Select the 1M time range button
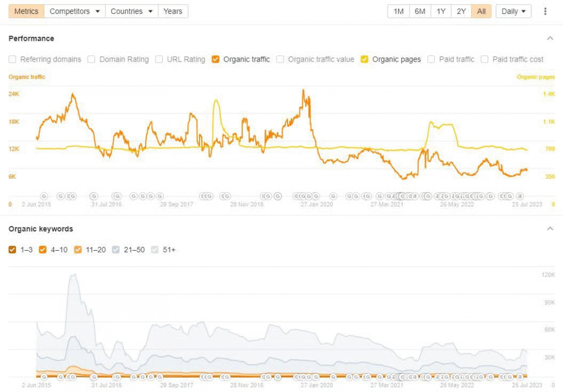563x392 pixels. 399,11
